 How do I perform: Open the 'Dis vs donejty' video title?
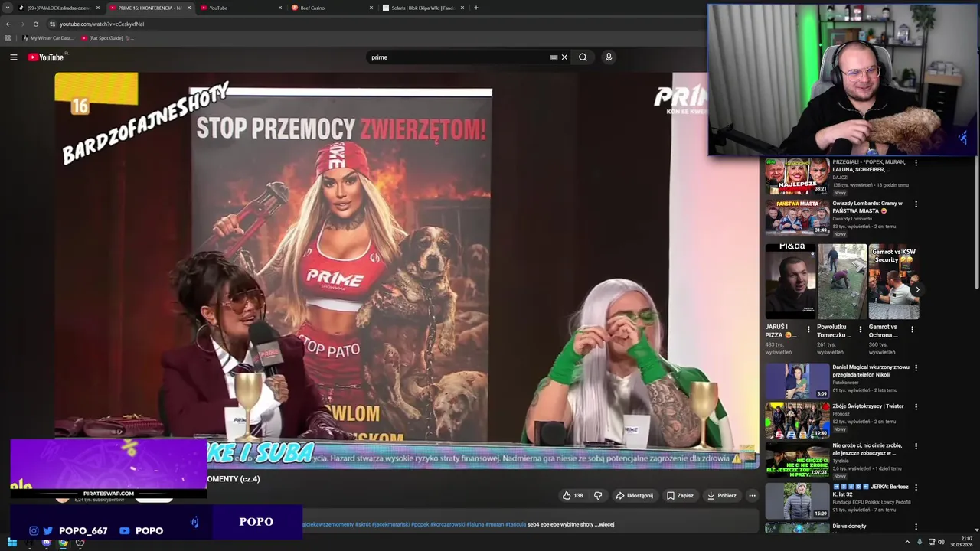849,526
